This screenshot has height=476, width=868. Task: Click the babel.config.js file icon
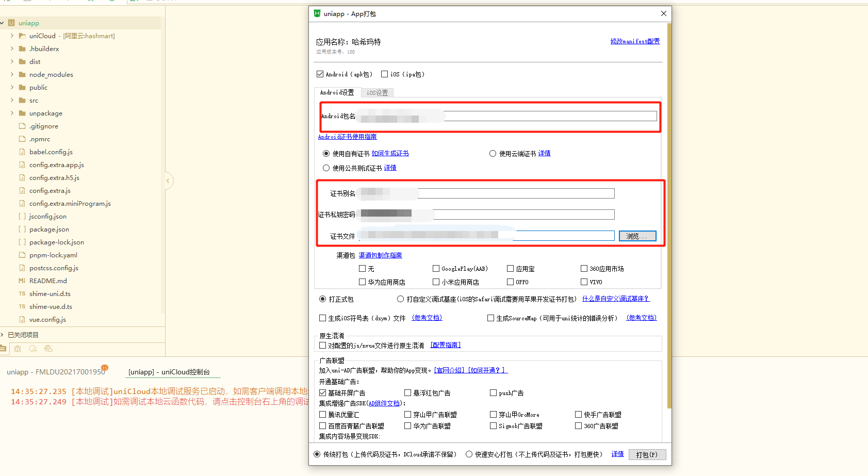coord(22,152)
